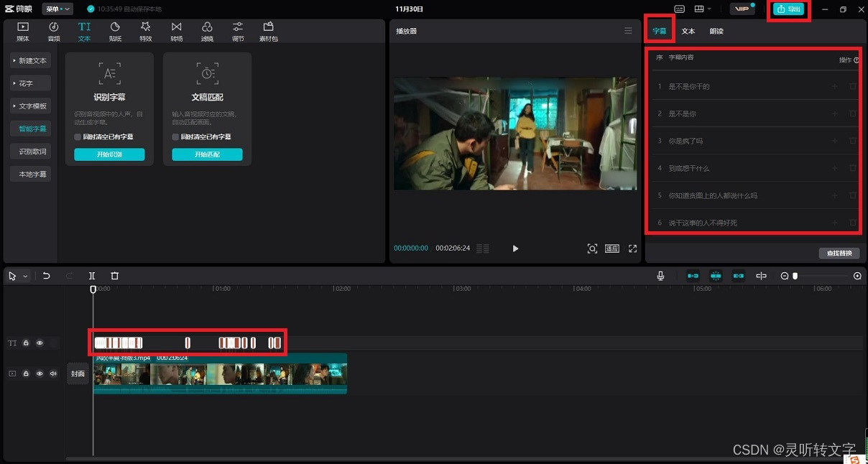Lock the video track
This screenshot has width=868, height=464.
coord(26,373)
